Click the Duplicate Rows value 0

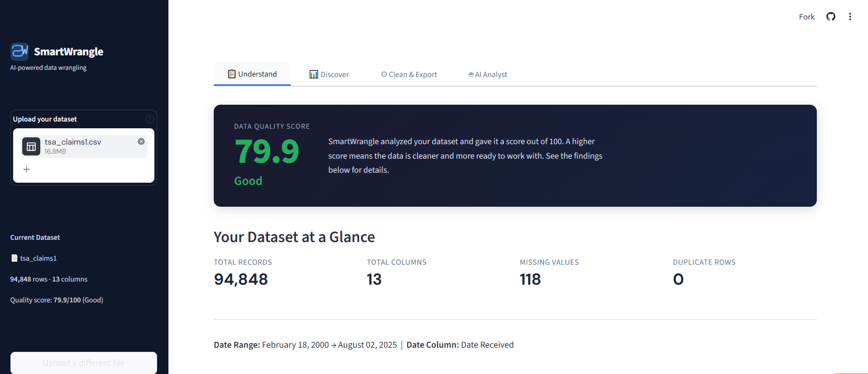678,279
